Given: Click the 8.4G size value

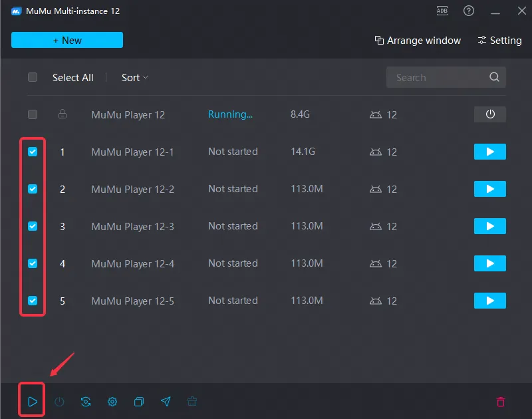Looking at the screenshot, I should click(300, 114).
